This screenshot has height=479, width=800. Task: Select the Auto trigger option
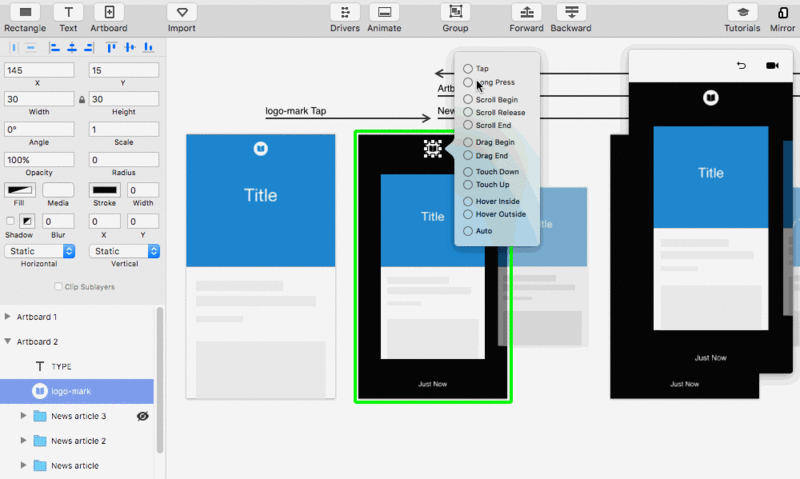[x=468, y=231]
